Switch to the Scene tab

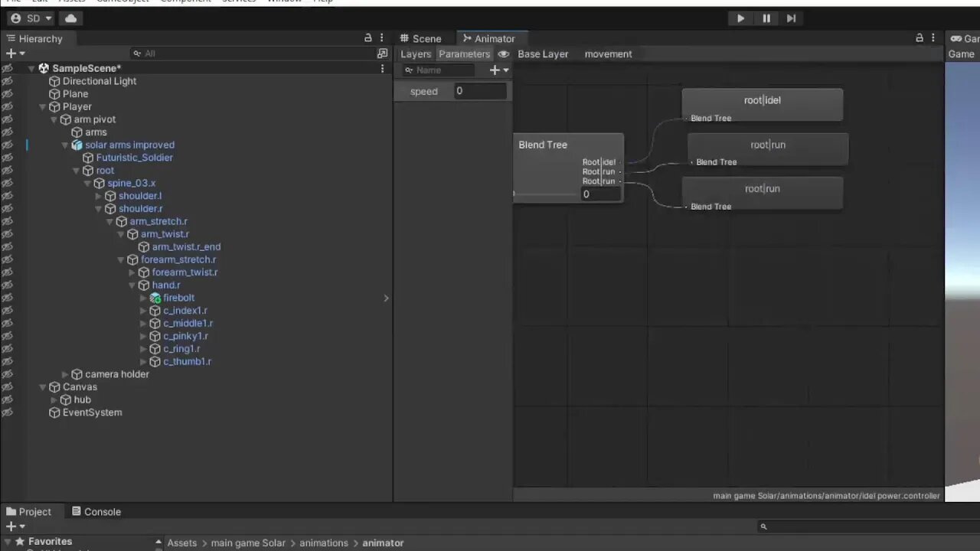(420, 38)
